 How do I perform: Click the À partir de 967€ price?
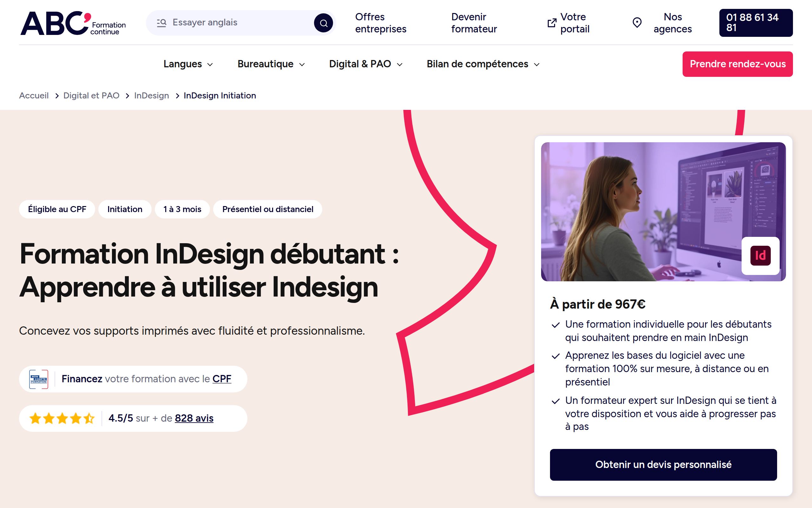click(x=598, y=304)
